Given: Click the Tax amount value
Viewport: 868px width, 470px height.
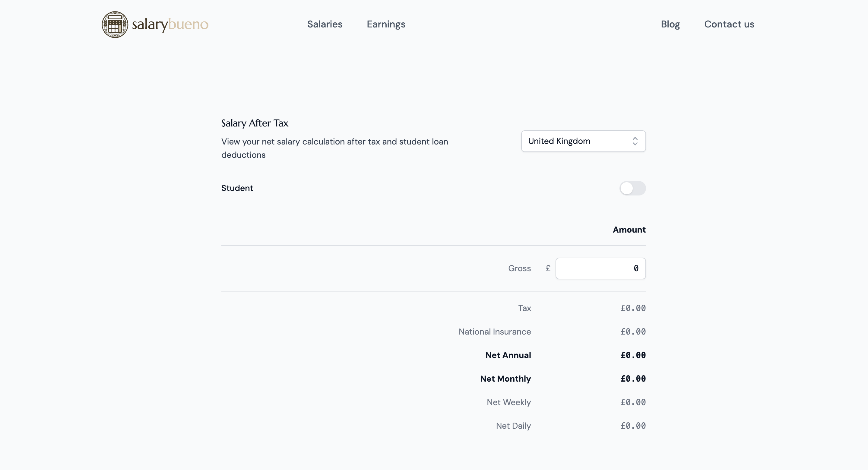Looking at the screenshot, I should (633, 308).
